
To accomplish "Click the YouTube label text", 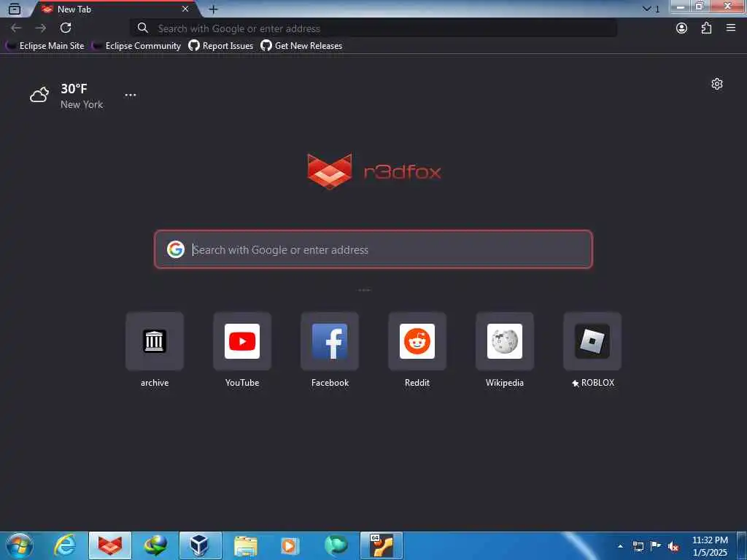I will click(242, 383).
